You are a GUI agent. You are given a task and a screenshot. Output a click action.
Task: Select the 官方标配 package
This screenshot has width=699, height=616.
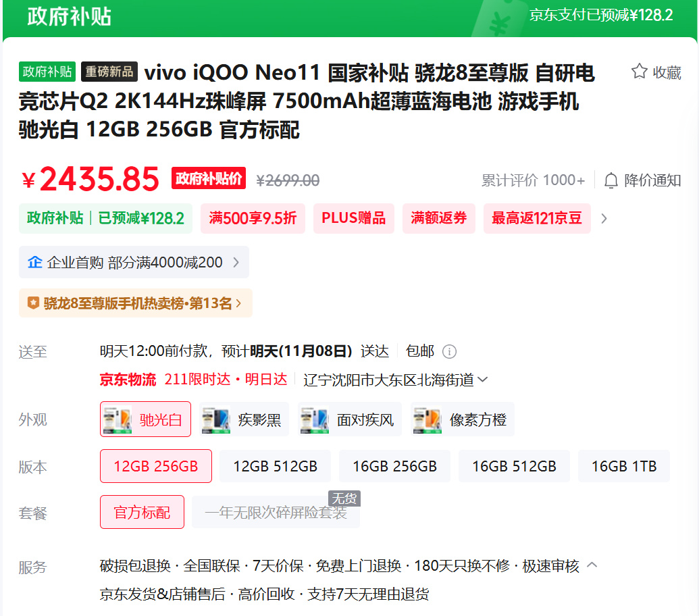tap(143, 512)
